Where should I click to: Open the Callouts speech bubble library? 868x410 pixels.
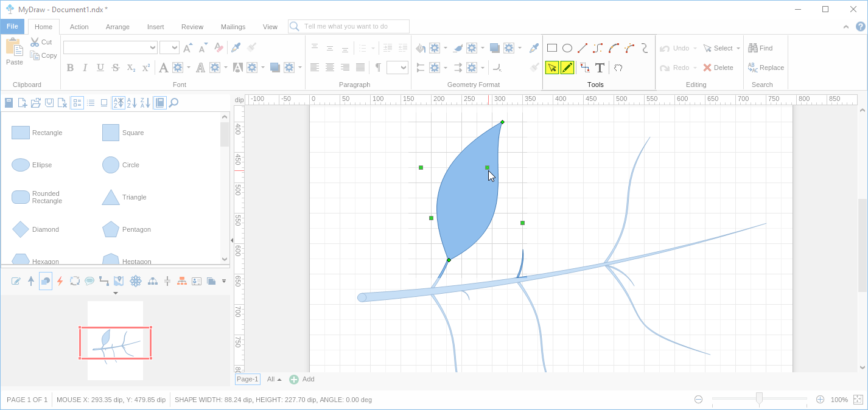[89, 281]
